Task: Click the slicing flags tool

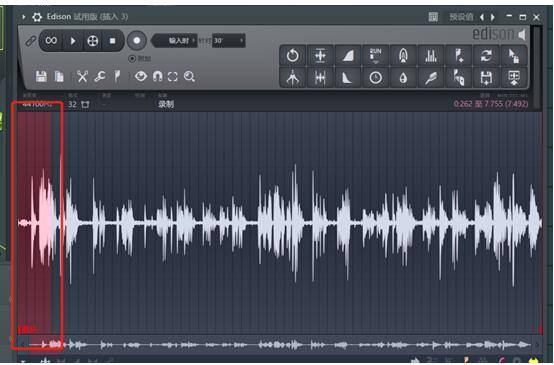Action: 459,78
